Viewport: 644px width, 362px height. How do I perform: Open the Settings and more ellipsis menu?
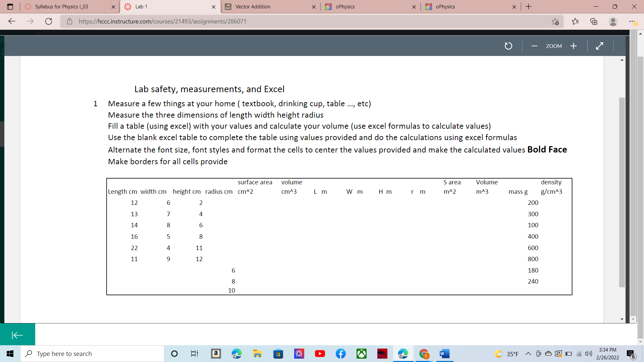point(632,21)
